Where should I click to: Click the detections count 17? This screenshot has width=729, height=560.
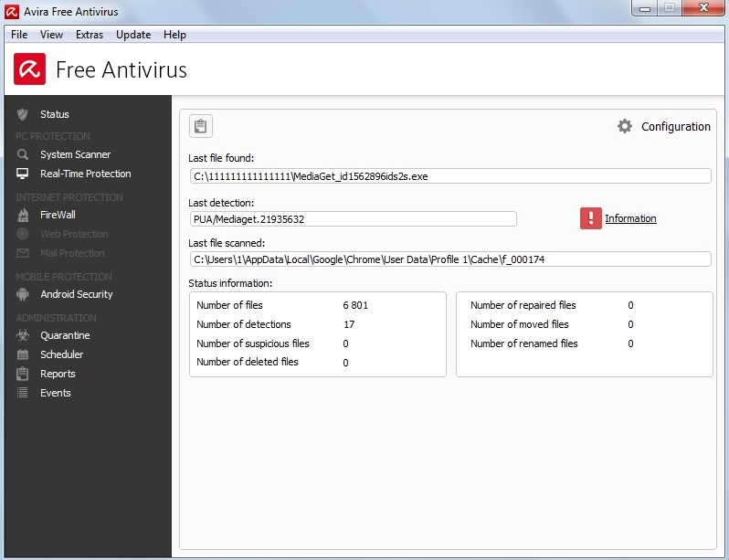pyautogui.click(x=349, y=324)
